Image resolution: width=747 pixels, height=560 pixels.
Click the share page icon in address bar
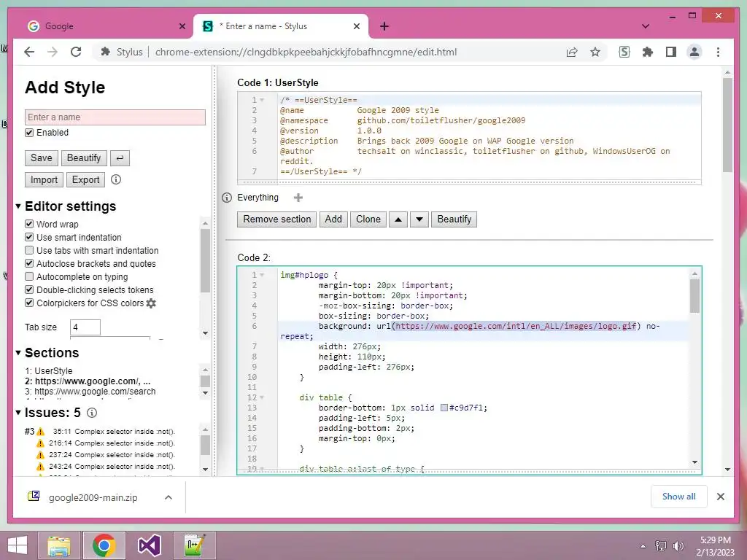point(572,52)
